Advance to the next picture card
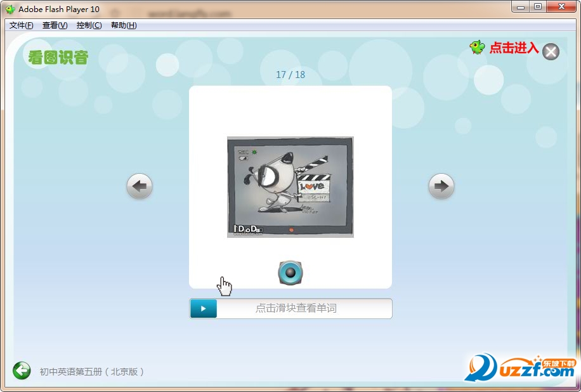Screen dimensions: 581x392 (441, 186)
